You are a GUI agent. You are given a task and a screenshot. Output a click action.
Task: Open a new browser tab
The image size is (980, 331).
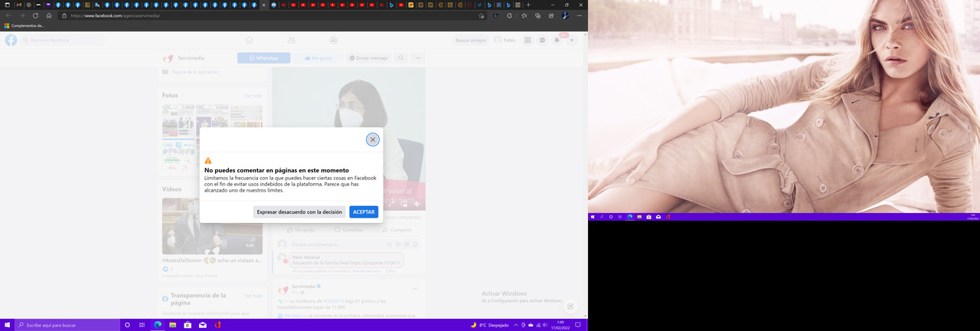click(x=528, y=5)
